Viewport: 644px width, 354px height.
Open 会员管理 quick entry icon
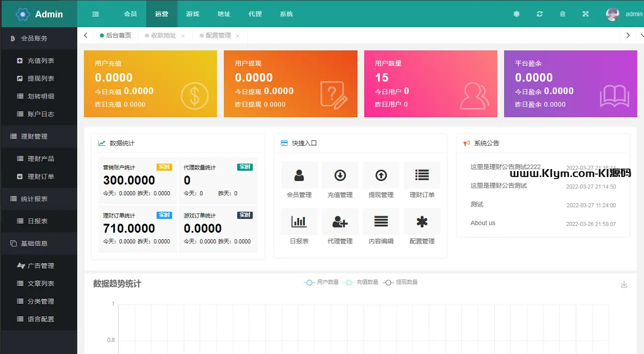[299, 176]
